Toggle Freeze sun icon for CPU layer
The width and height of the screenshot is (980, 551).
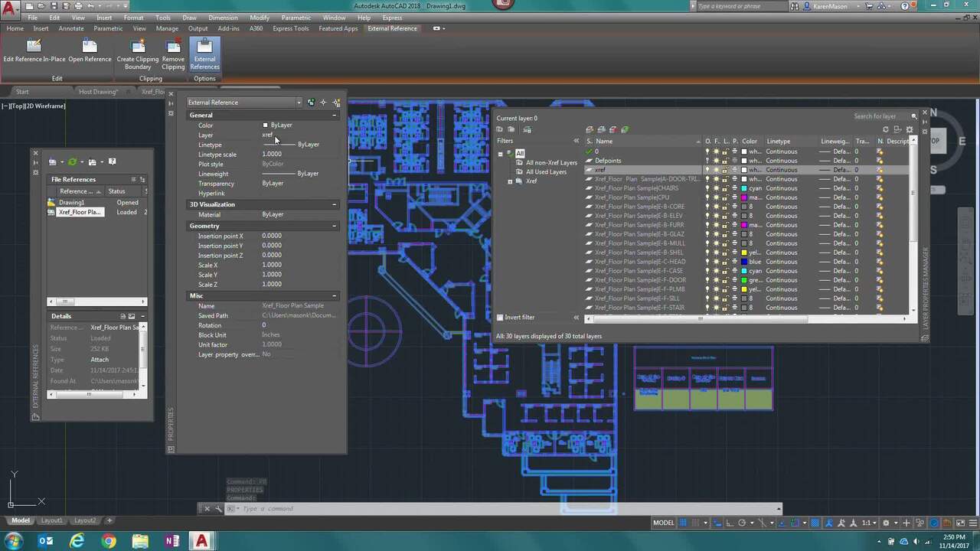pos(717,197)
